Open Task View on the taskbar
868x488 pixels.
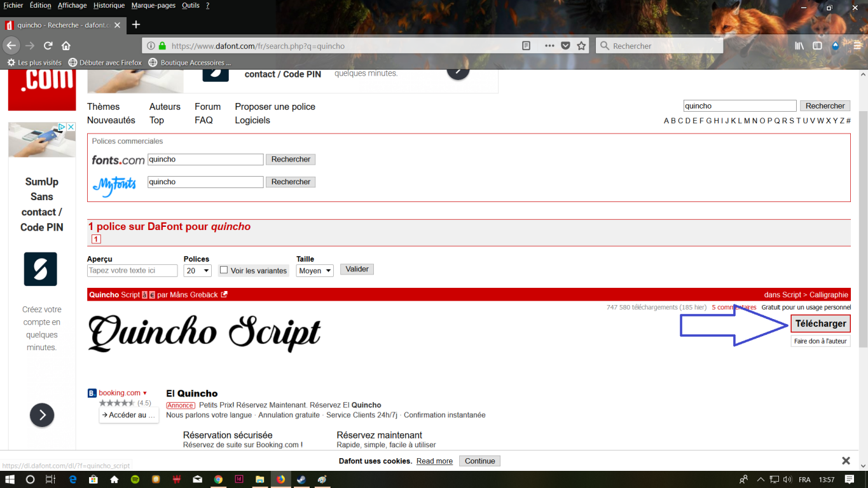click(51, 480)
